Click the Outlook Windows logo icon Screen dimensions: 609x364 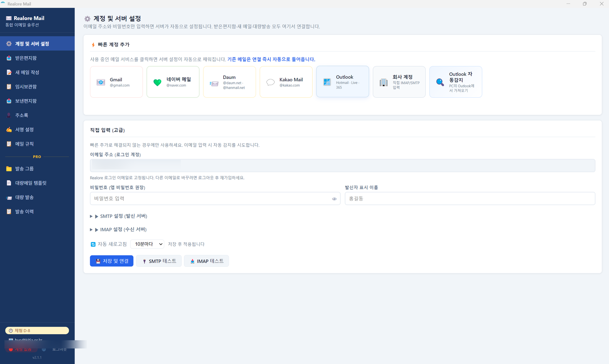[x=327, y=82]
